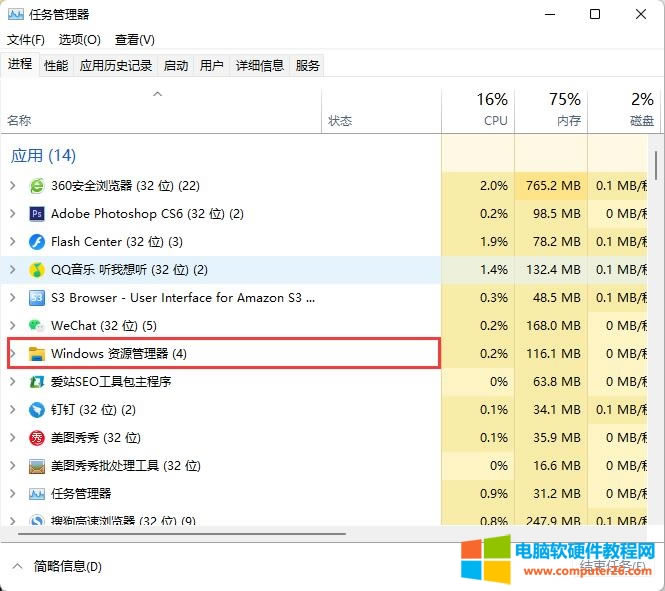
Task: Close the Task Manager window
Action: point(641,14)
